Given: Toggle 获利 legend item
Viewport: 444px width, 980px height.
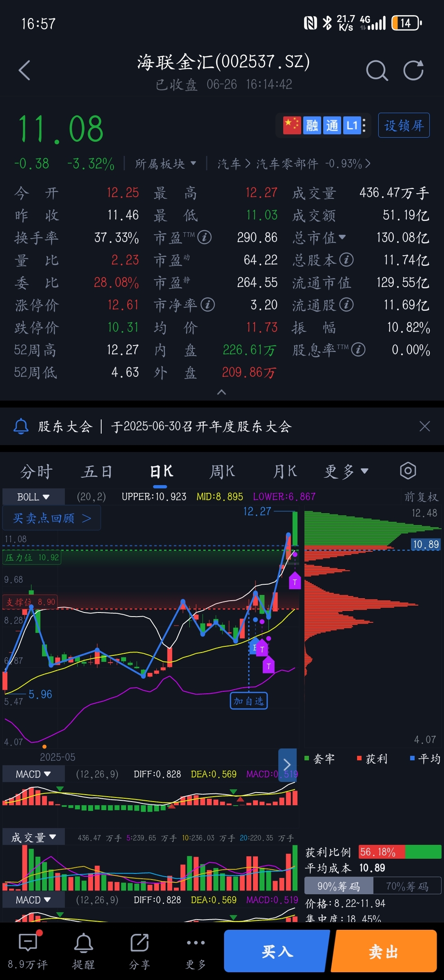Looking at the screenshot, I should pyautogui.click(x=372, y=759).
